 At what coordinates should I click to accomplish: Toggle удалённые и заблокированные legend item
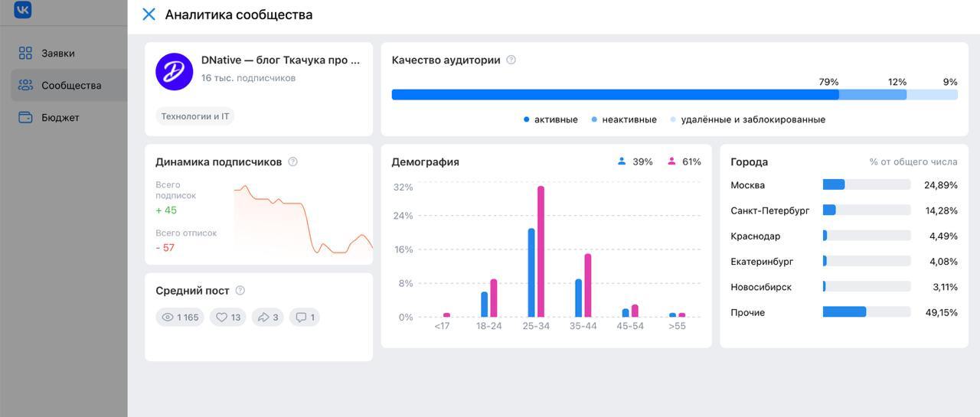tap(748, 120)
